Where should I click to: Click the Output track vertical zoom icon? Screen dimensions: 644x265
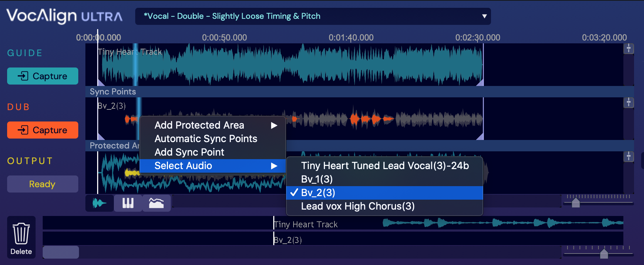coord(629,157)
